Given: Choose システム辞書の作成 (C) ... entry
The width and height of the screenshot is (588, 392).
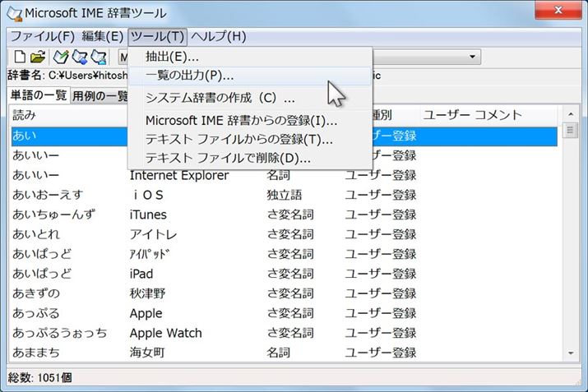Looking at the screenshot, I should point(250,98).
